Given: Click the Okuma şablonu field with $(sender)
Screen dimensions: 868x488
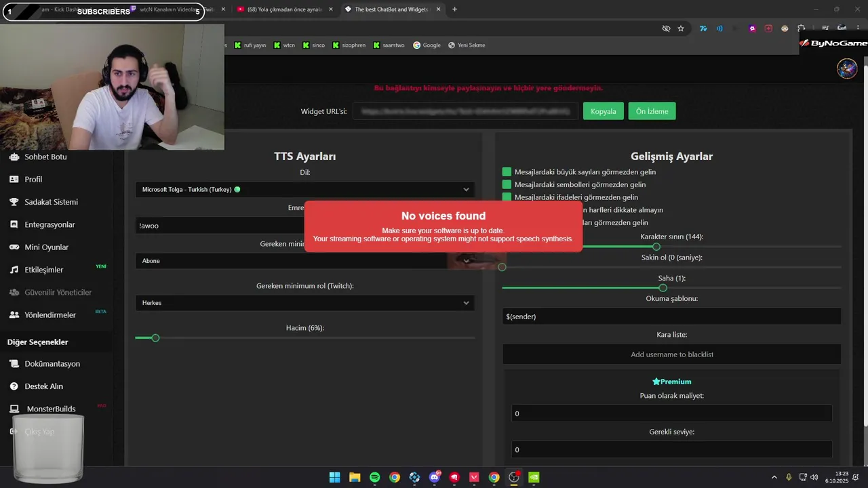Looking at the screenshot, I should point(671,317).
